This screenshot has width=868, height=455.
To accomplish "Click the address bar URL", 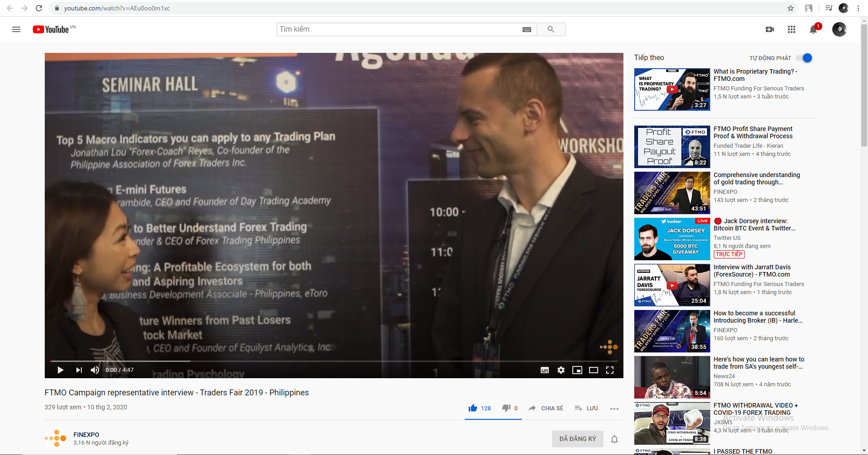I will coord(117,8).
